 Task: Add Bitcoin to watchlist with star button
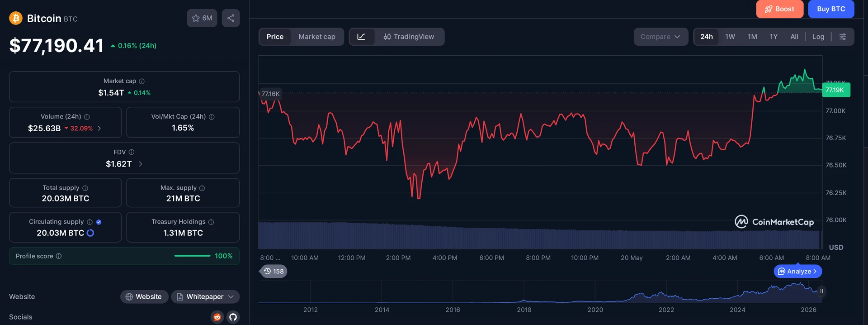pos(202,18)
